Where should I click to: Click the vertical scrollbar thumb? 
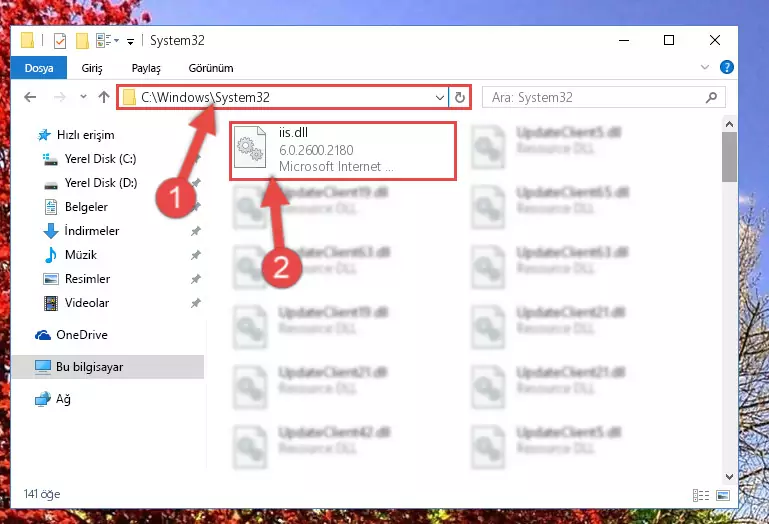pos(729,157)
